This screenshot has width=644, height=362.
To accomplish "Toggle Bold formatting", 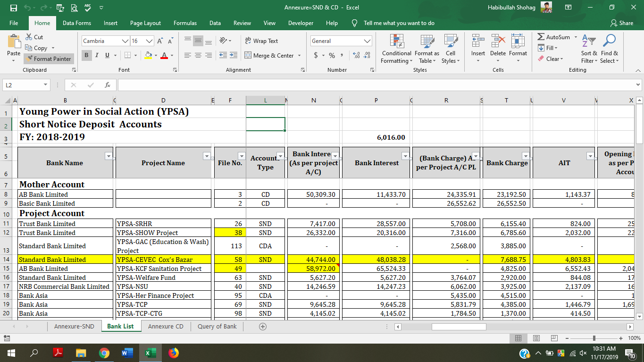I will point(87,55).
